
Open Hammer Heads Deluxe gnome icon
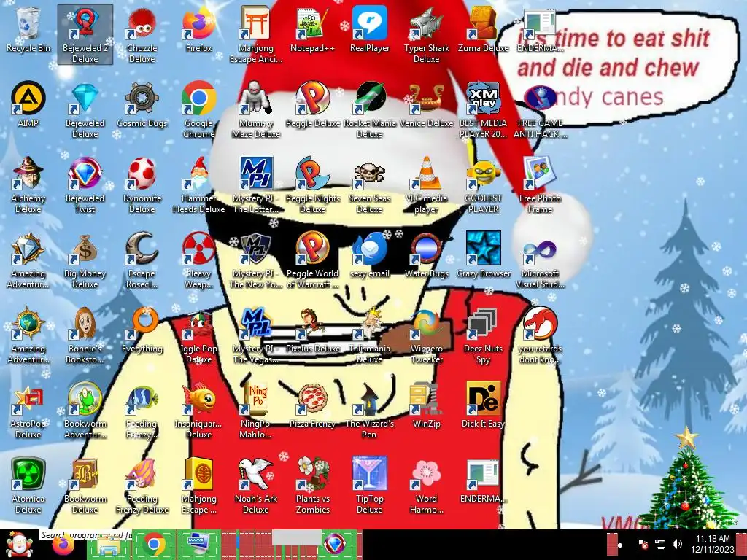(198, 184)
